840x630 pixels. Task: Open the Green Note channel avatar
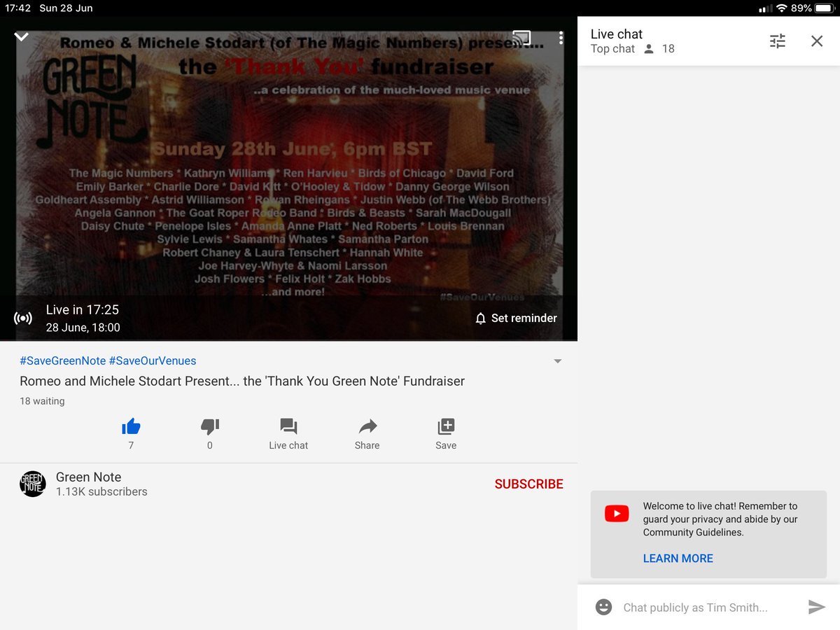tap(32, 484)
